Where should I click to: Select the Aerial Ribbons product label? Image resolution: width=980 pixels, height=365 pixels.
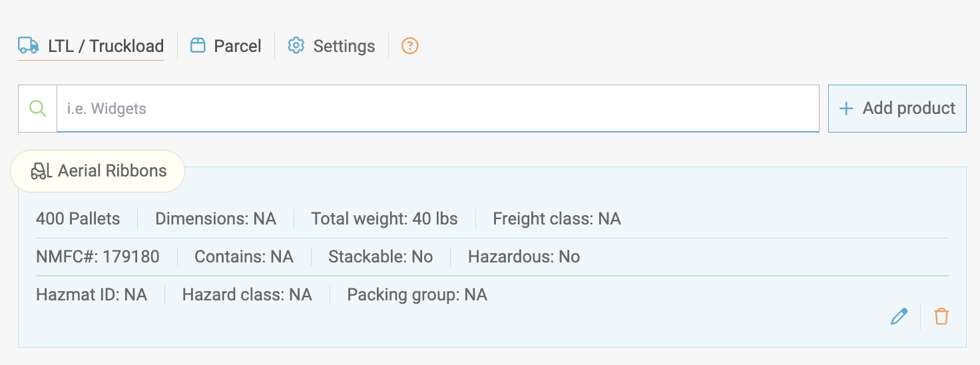coord(112,171)
